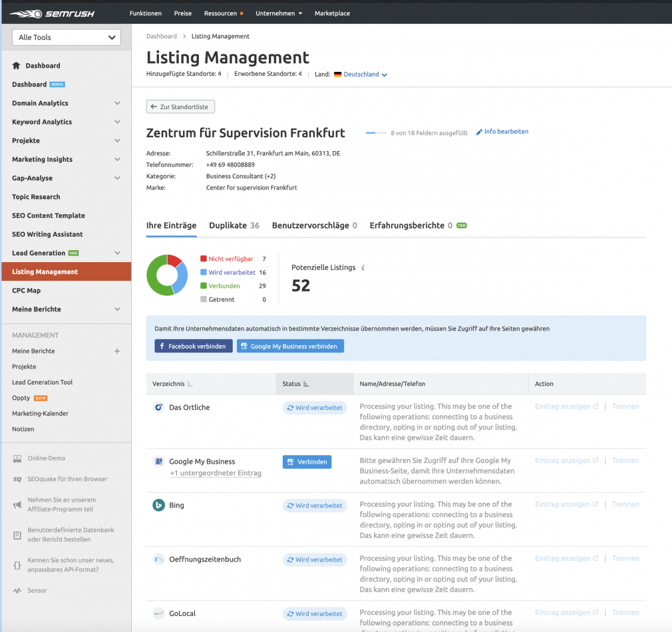Screen dimensions: 672x632
Task: Click the breadcrumb arrow separator
Action: (x=184, y=37)
